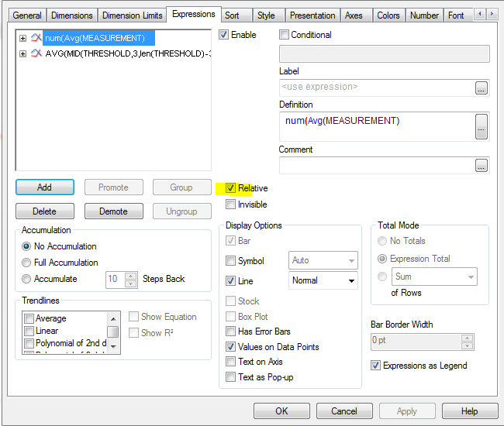Image resolution: width=504 pixels, height=426 pixels.
Task: Select Full Accumulation radio button
Action: point(26,263)
